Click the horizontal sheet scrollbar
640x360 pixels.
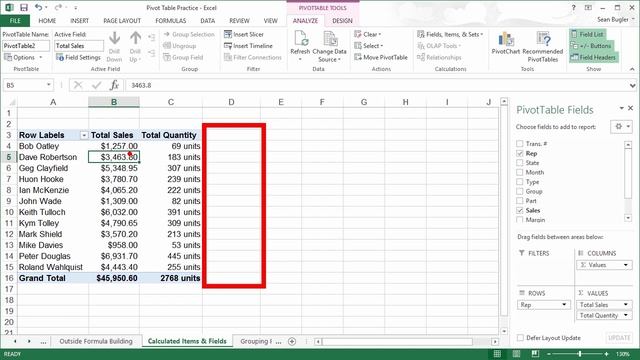coord(398,341)
